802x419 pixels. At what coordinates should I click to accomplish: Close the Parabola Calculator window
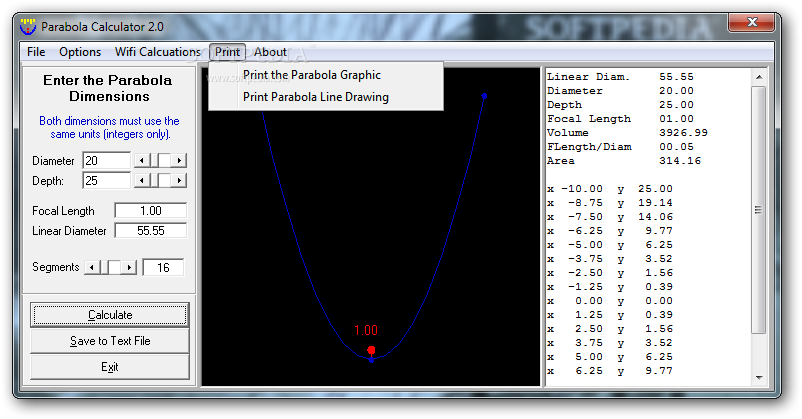[752, 22]
